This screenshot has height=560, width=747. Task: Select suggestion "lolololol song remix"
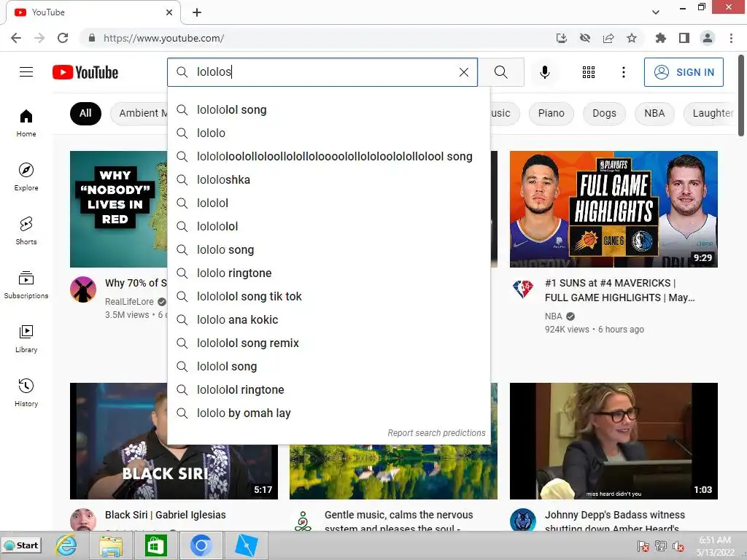point(329,343)
